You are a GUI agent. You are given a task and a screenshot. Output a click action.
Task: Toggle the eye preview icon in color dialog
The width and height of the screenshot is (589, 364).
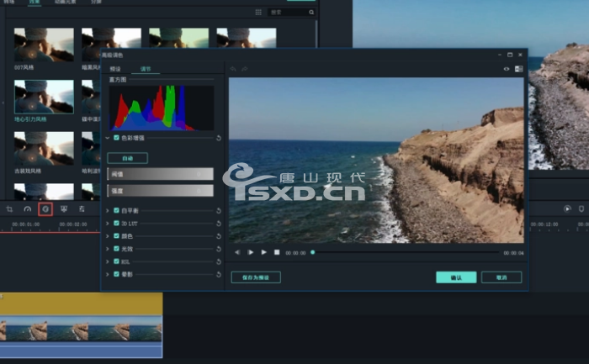point(507,69)
